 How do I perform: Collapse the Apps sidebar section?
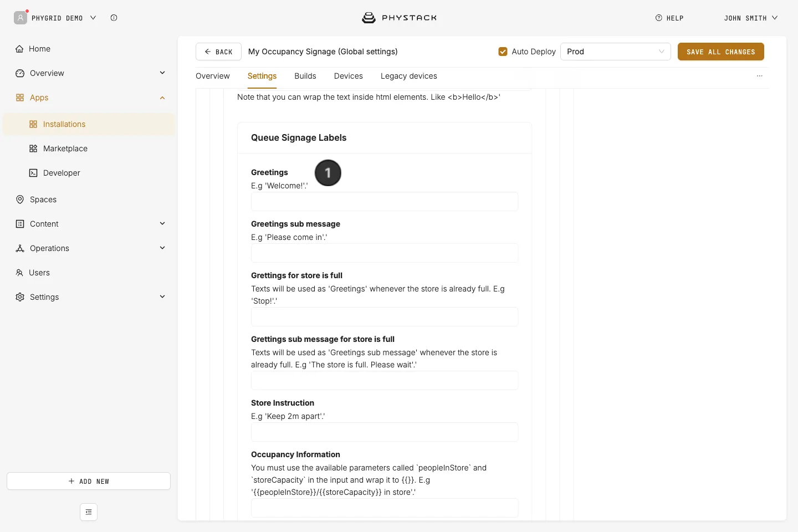(162, 98)
